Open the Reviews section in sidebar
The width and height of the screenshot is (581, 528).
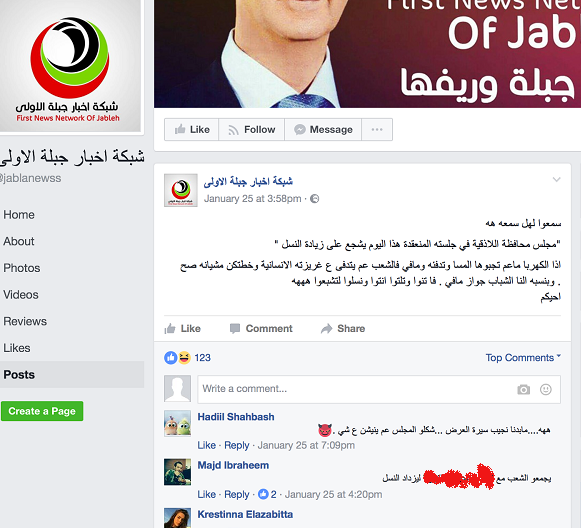(x=25, y=321)
